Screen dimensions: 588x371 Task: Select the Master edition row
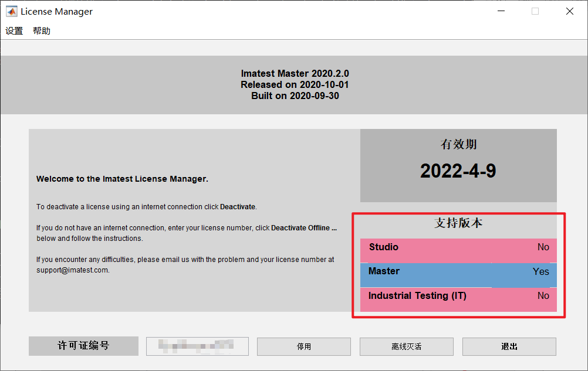[x=459, y=275]
